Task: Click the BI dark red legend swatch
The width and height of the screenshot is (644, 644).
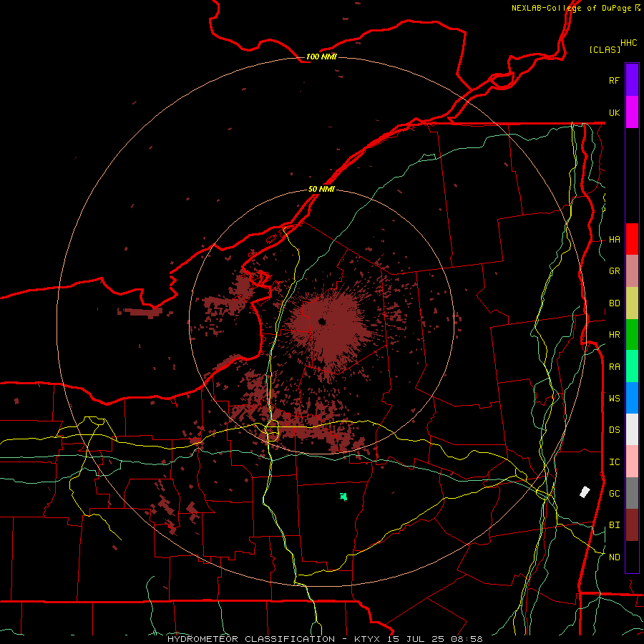Action: 632,525
